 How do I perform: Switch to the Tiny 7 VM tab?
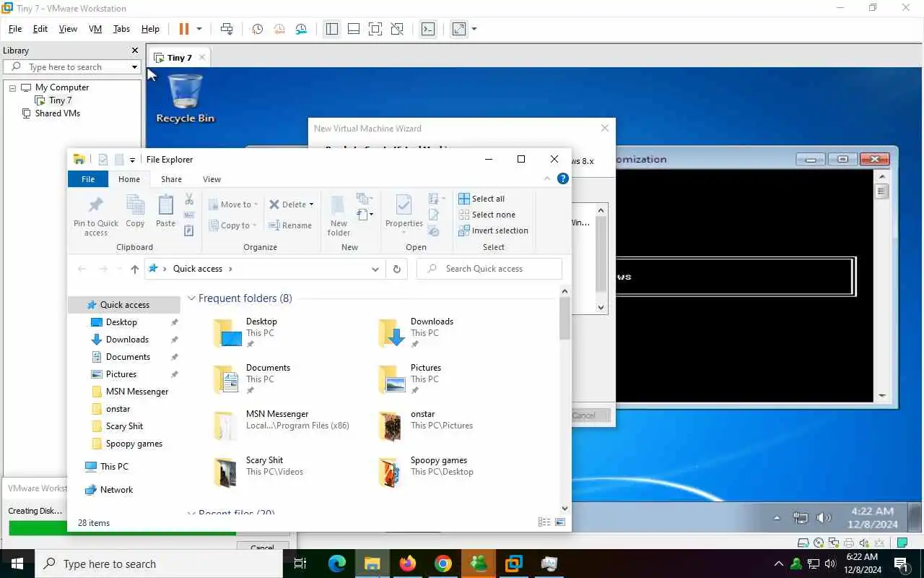pos(179,58)
